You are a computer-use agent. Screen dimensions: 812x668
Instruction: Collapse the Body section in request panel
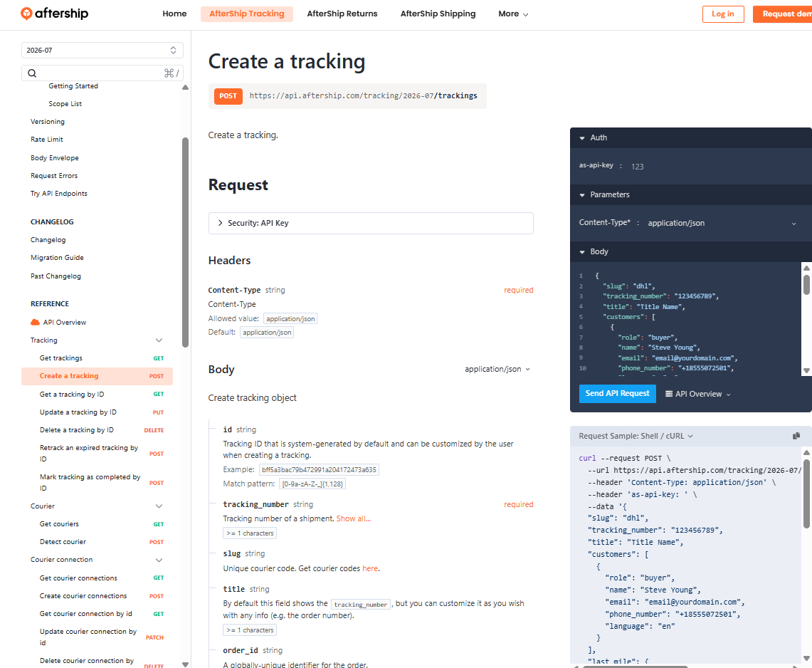582,252
